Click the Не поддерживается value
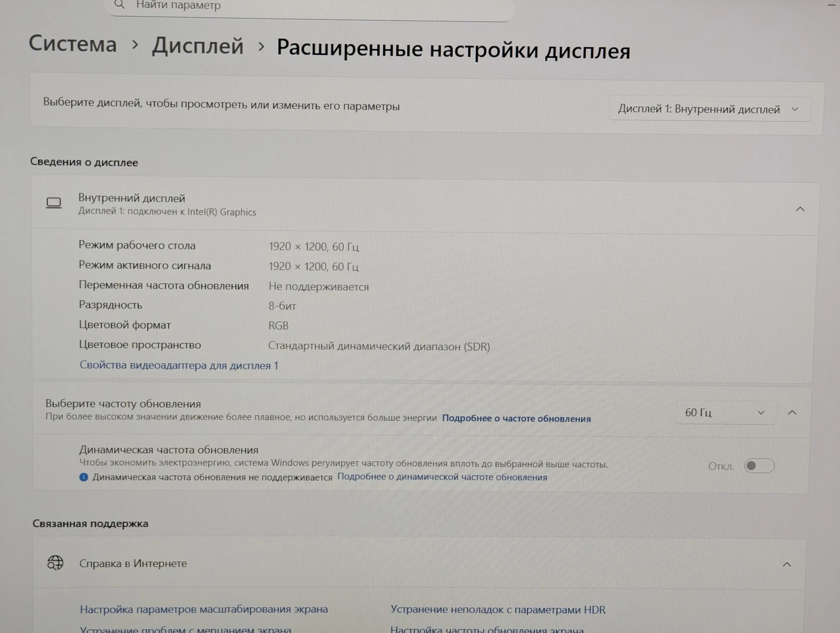The image size is (840, 633). 319,287
